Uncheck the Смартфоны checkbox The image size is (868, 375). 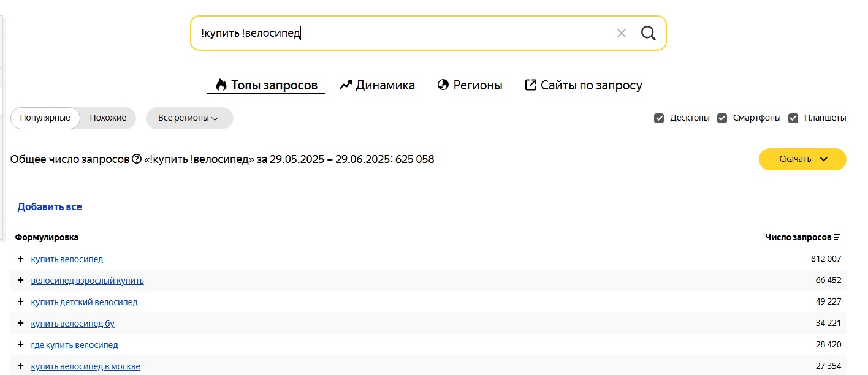(722, 118)
